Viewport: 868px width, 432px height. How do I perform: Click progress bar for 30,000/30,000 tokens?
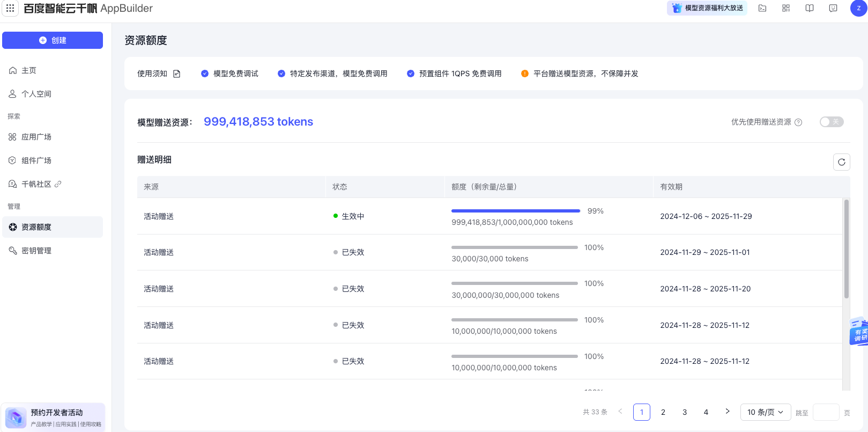tap(515, 247)
